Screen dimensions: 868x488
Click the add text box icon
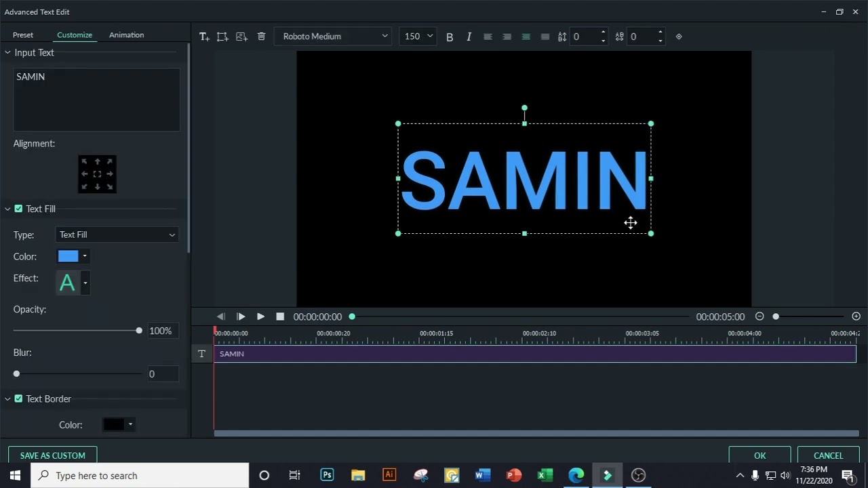(204, 37)
